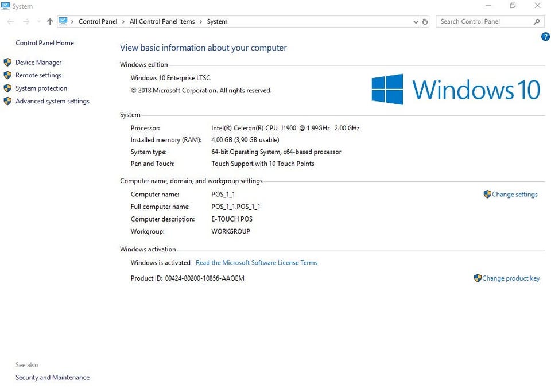
Task: Click the Windows 10 Enterprise LTSC text
Action: (x=170, y=78)
